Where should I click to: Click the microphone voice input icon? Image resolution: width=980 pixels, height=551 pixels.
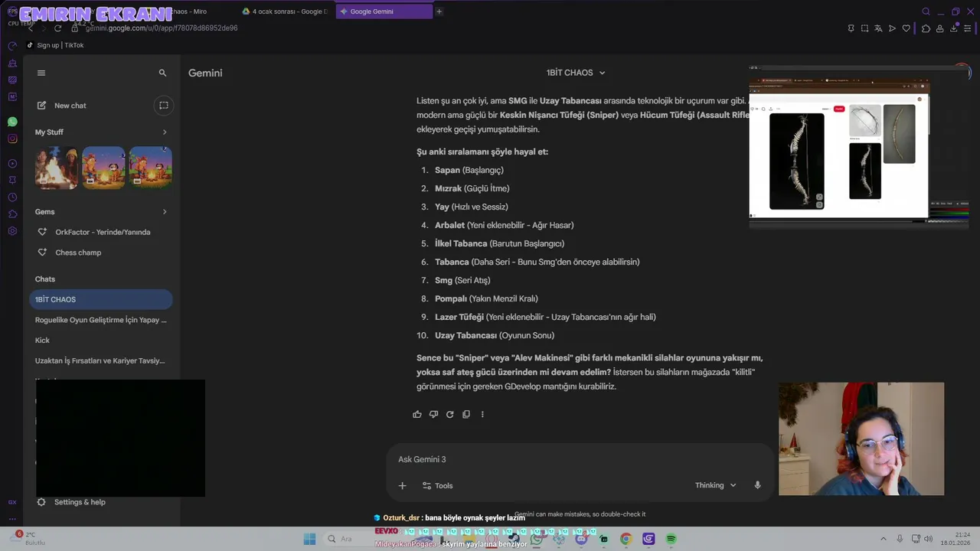tap(757, 485)
